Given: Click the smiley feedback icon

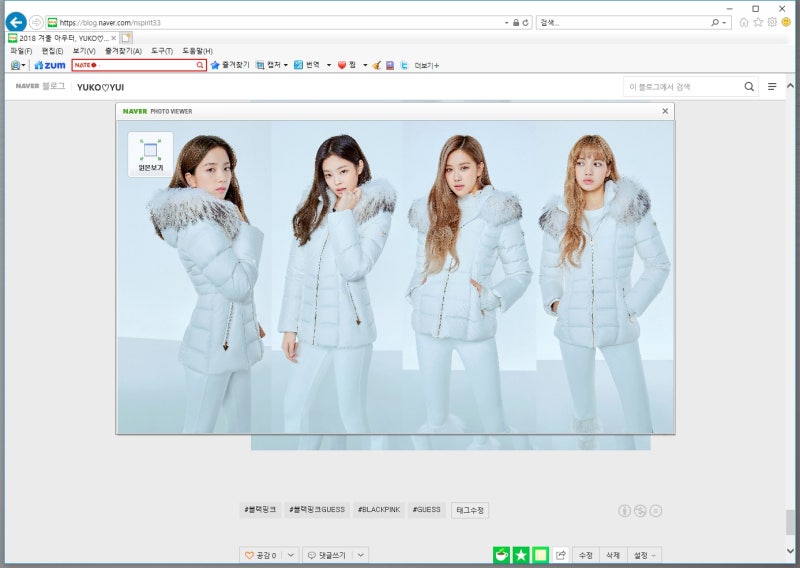Looking at the screenshot, I should (786, 22).
